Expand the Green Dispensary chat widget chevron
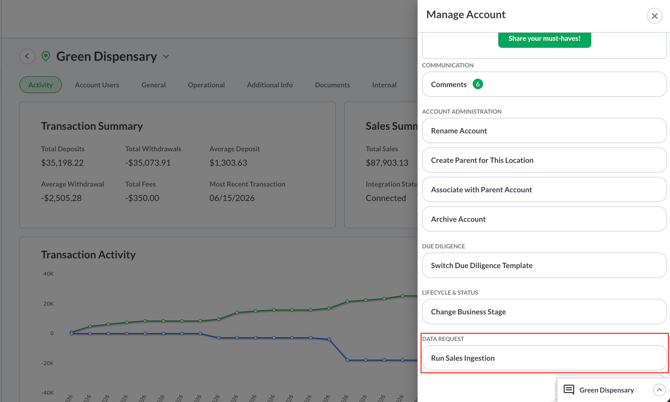This screenshot has height=402, width=670. click(x=659, y=390)
